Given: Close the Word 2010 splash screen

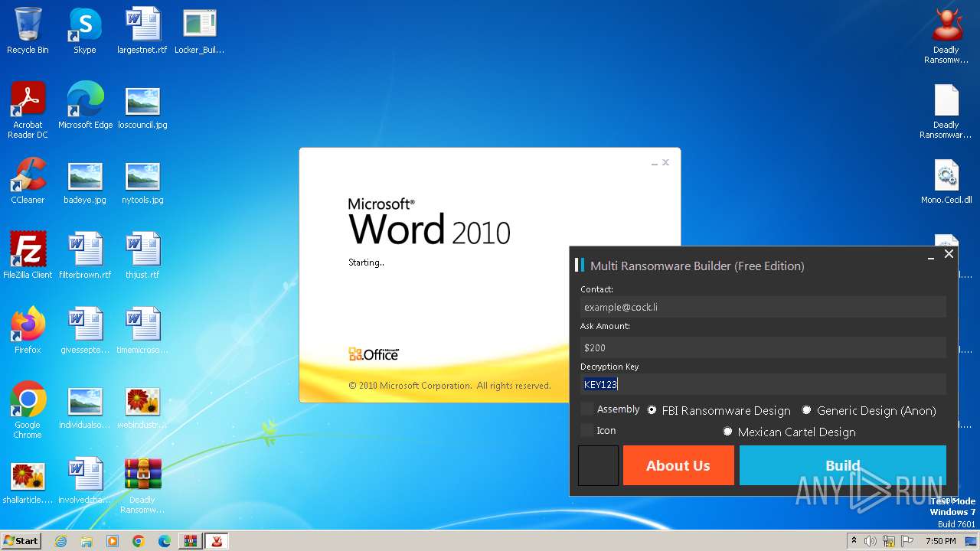Looking at the screenshot, I should pos(666,162).
